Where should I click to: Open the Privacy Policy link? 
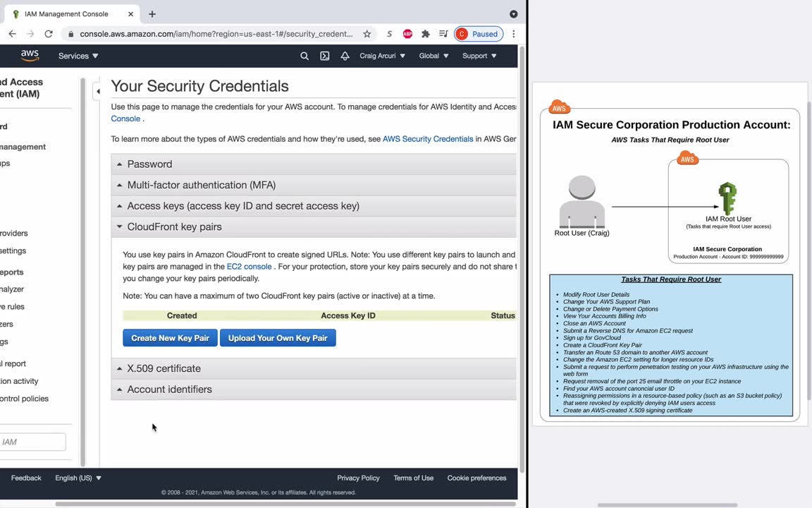coord(358,478)
